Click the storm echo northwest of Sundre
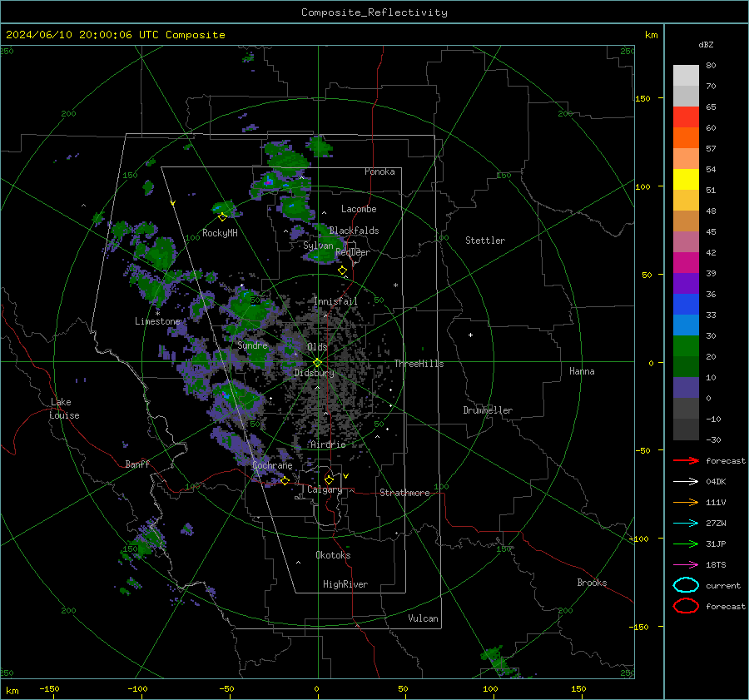 point(250,308)
